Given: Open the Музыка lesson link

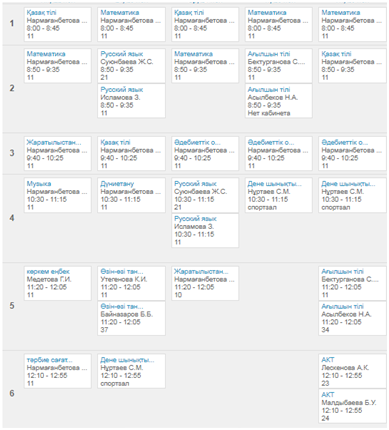Looking at the screenshot, I should point(39,184).
